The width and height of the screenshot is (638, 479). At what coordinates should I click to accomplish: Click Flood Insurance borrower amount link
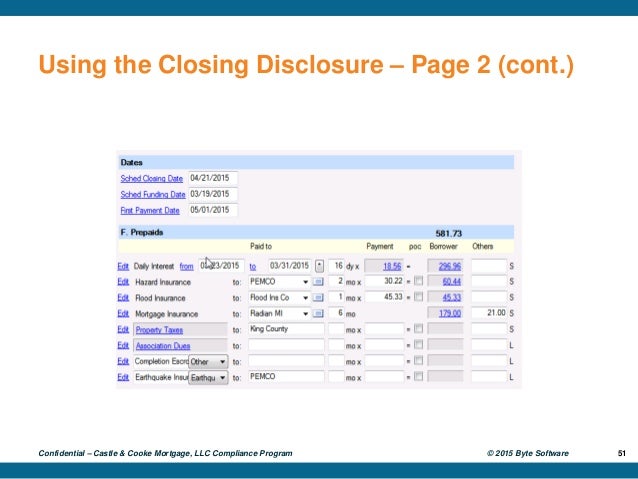click(x=452, y=297)
